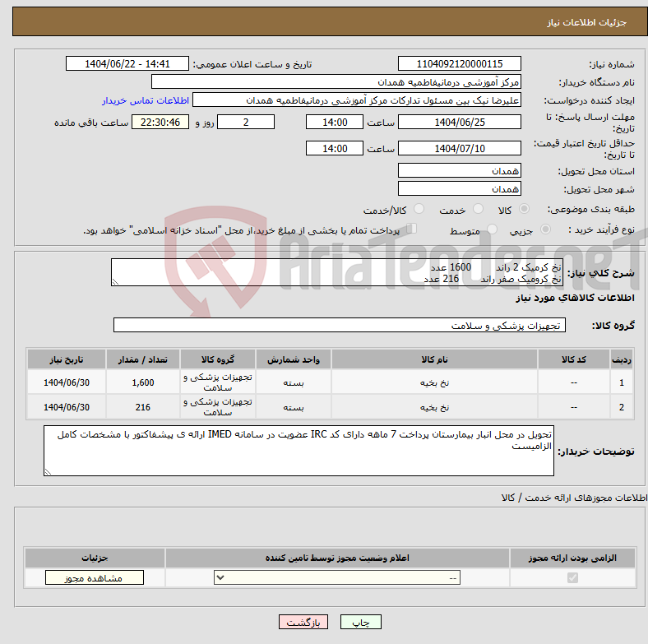Screen dimensions: 648x644
Task: Click the تاریخ نیاز column header
Action: point(67,359)
